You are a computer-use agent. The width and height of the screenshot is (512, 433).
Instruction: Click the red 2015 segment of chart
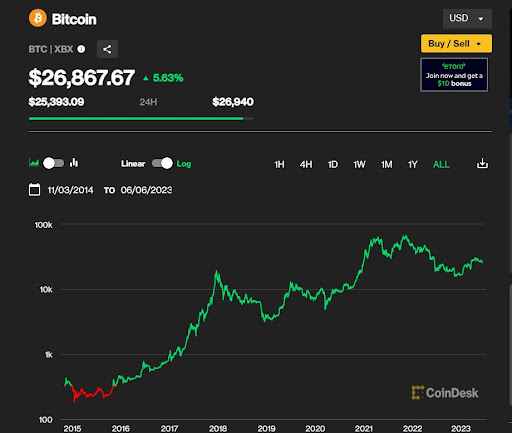(x=92, y=393)
